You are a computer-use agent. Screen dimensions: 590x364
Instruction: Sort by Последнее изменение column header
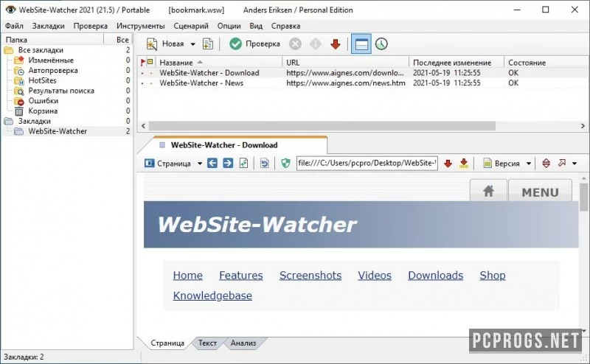pos(452,63)
